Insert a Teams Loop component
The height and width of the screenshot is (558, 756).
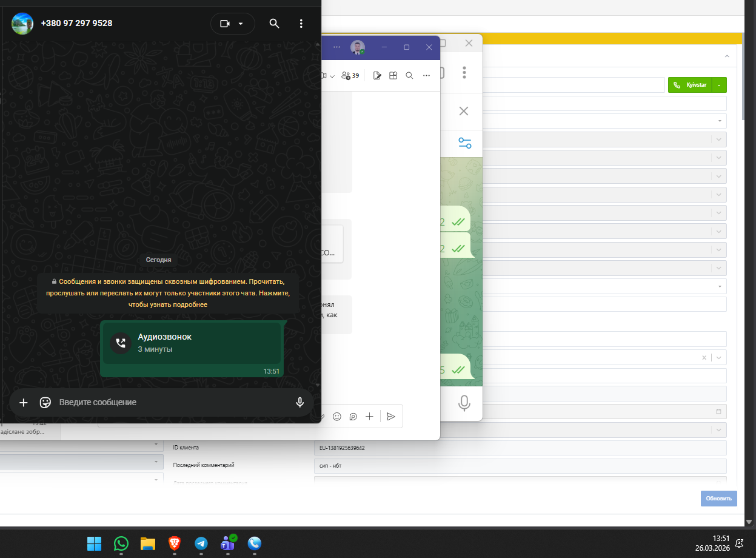coord(353,416)
